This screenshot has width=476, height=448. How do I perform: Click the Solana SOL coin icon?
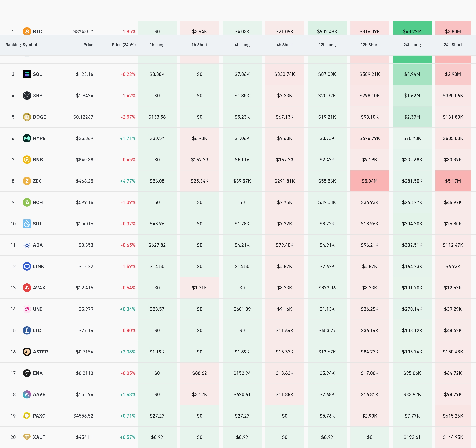click(27, 74)
